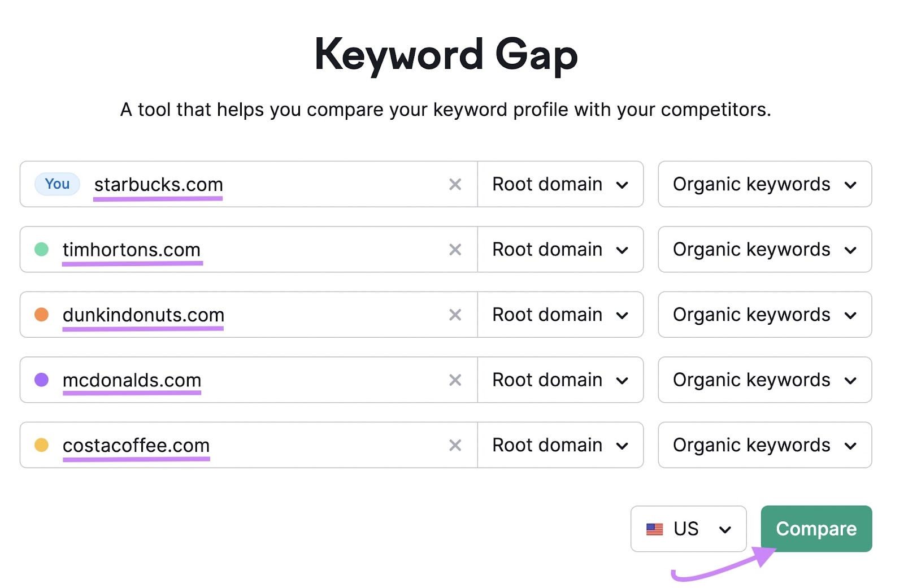904x588 pixels.
Task: Remove timhortons.com using its X icon
Action: [x=455, y=249]
